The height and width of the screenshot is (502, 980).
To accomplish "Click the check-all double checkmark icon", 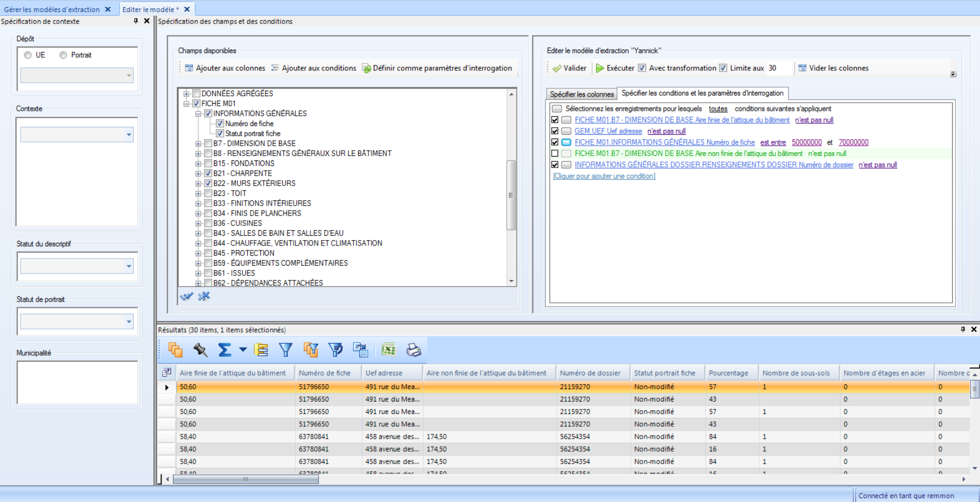I will 187,296.
